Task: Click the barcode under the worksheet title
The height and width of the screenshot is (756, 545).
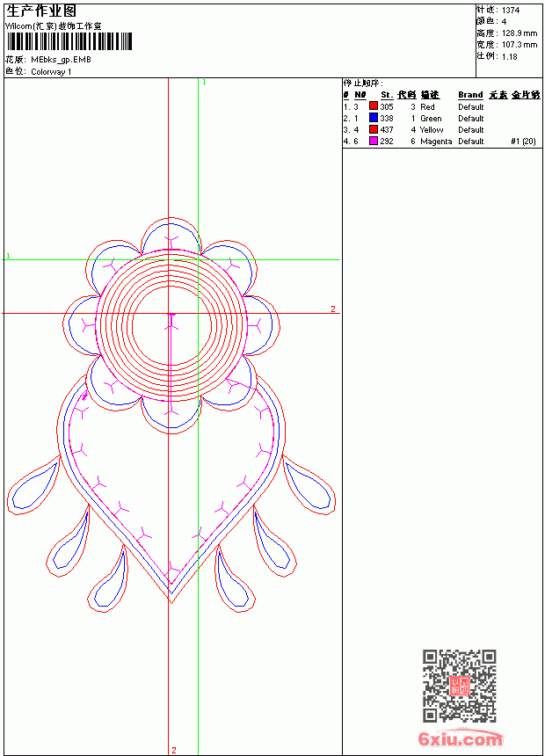Action: pos(69,41)
